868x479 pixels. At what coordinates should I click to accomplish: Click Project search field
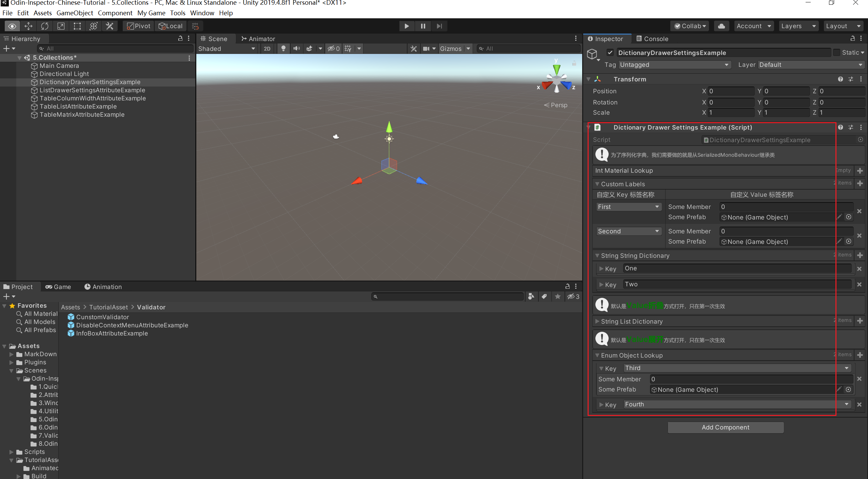click(x=448, y=296)
